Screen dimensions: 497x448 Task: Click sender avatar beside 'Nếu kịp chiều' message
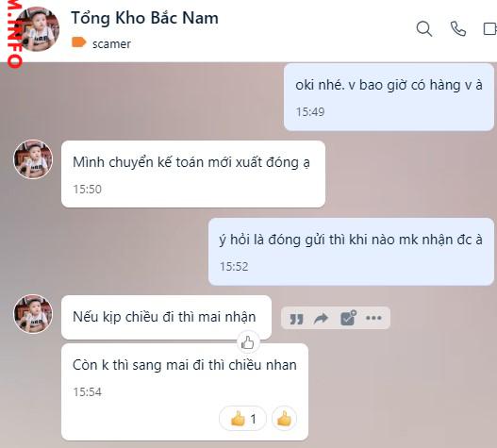pos(33,314)
